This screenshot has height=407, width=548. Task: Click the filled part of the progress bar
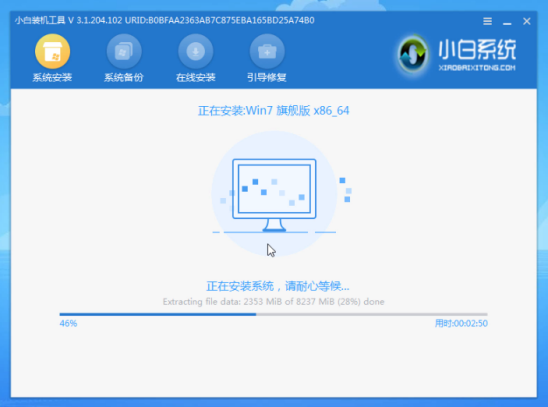tap(158, 314)
